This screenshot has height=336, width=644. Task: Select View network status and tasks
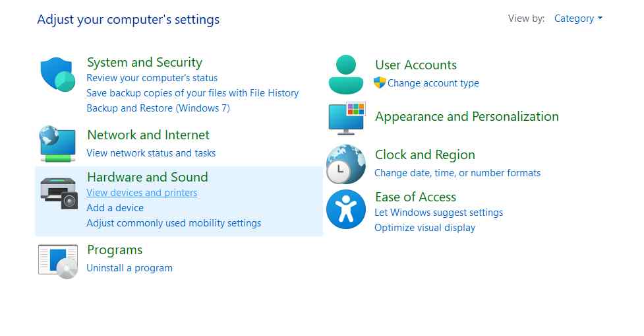(x=151, y=153)
